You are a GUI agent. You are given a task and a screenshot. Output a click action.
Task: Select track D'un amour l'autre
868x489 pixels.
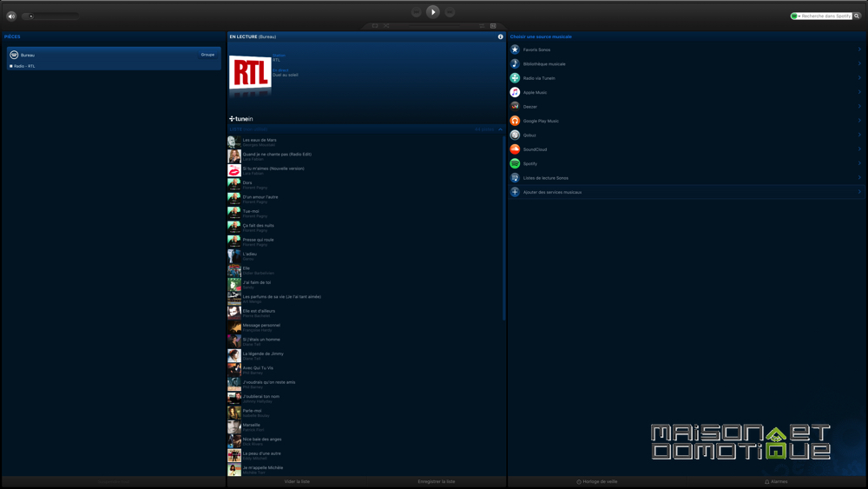(x=365, y=199)
